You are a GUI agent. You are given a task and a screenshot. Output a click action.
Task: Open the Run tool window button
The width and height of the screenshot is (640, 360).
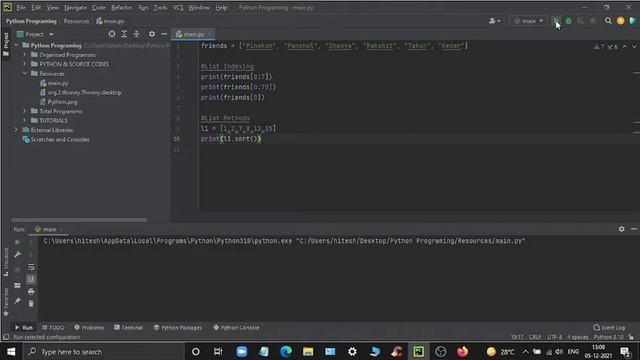pyautogui.click(x=24, y=327)
